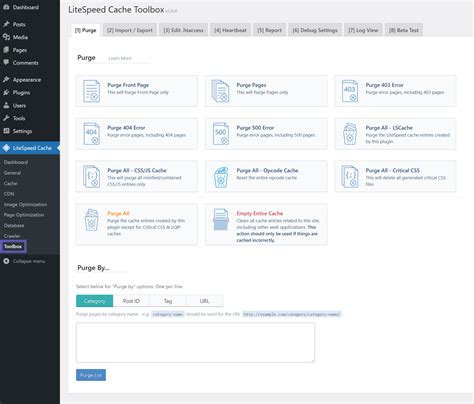474x404 pixels.
Task: Open the Edit .htaccess tab
Action: pyautogui.click(x=183, y=30)
